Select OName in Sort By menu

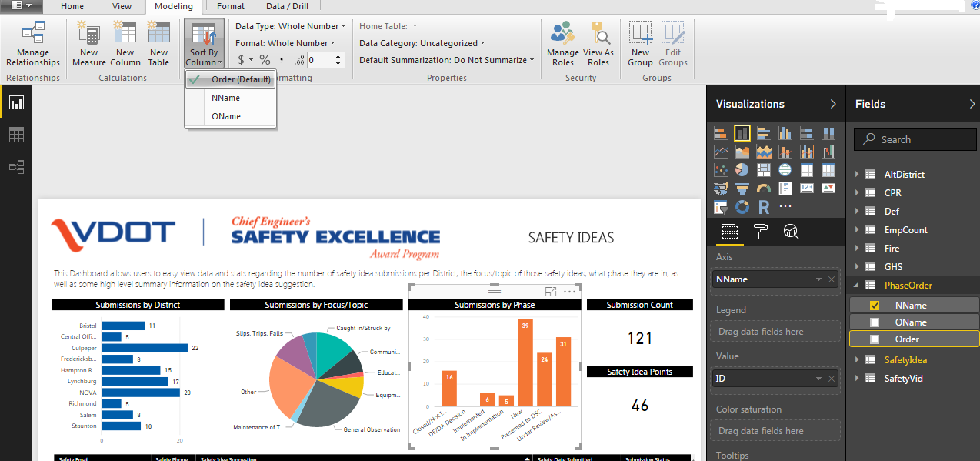(x=230, y=116)
